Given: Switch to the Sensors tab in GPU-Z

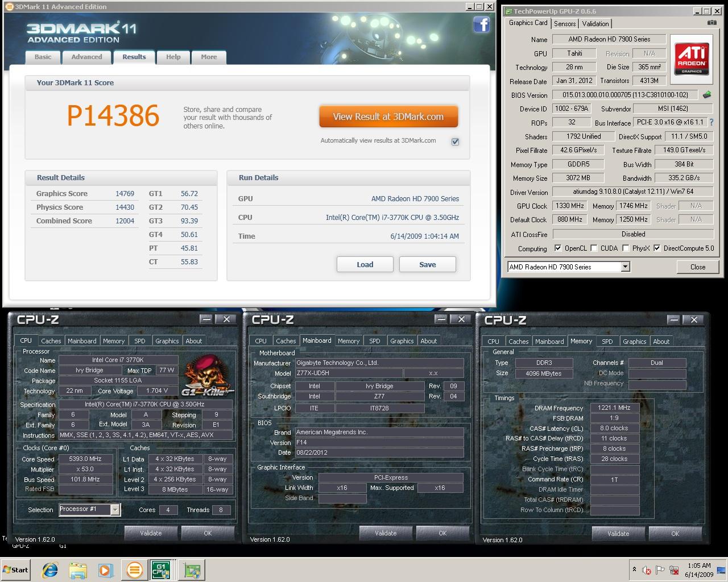Looking at the screenshot, I should (x=565, y=23).
